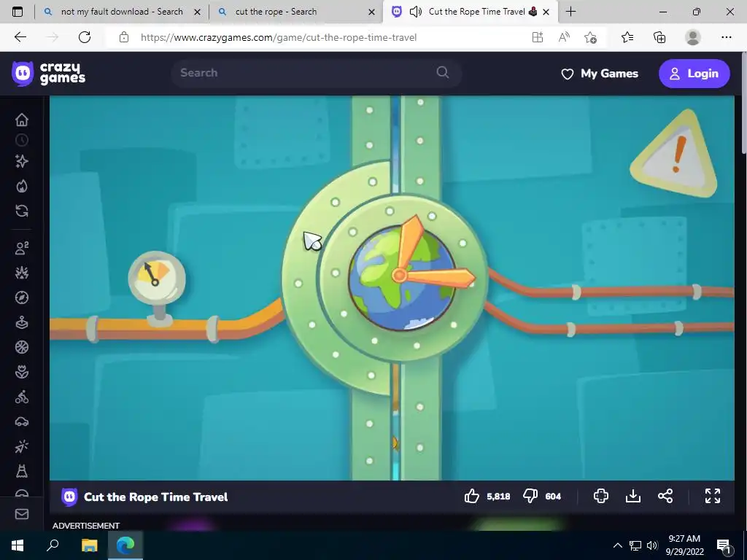Open File Explorer from taskbar
The width and height of the screenshot is (747, 560).
(89, 545)
